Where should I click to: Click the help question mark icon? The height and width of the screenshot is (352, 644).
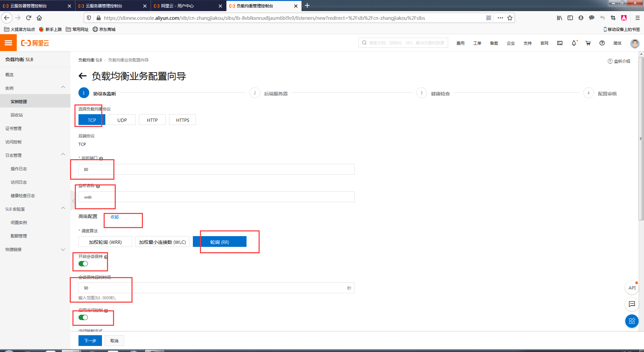tap(602, 43)
